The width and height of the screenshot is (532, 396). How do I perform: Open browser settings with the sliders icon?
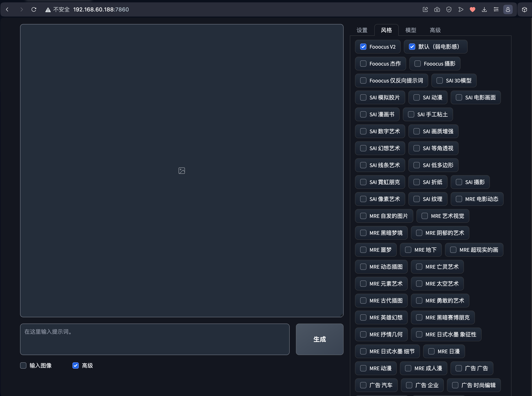pos(496,9)
